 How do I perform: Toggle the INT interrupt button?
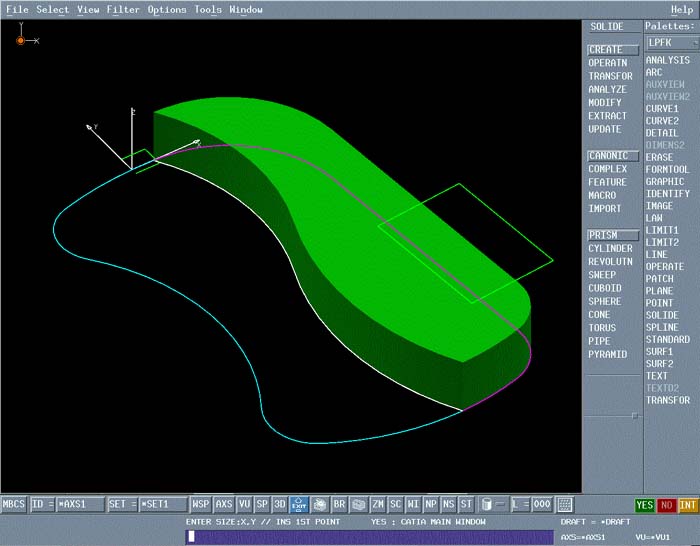click(x=688, y=505)
